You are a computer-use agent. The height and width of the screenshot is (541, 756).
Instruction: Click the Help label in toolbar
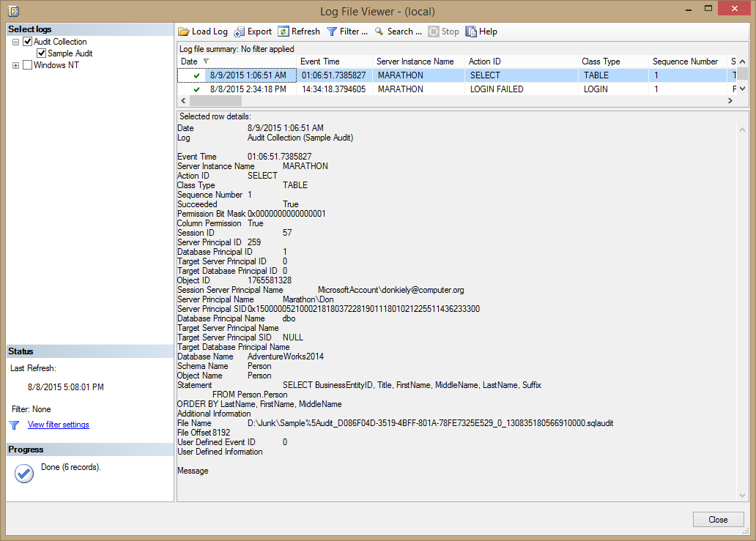(x=488, y=31)
